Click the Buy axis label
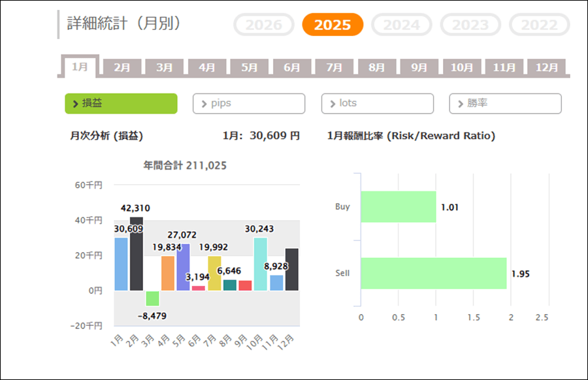The height and width of the screenshot is (380, 588). (342, 207)
